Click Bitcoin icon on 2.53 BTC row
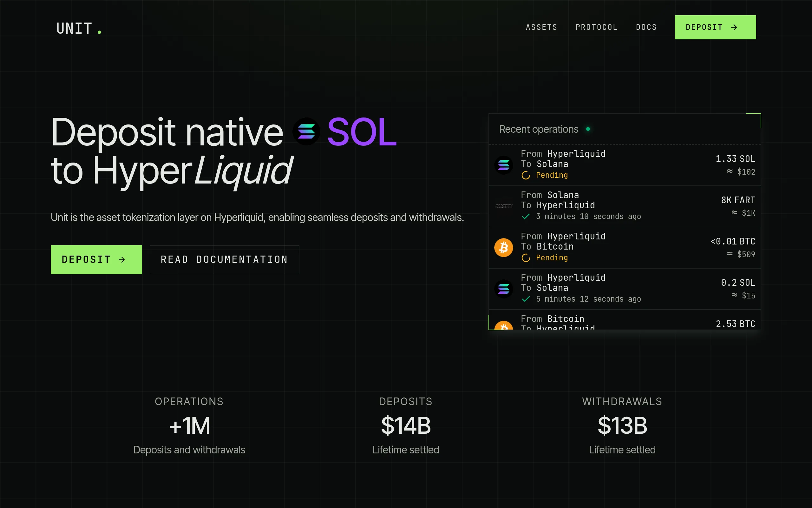The height and width of the screenshot is (508, 812). (503, 325)
